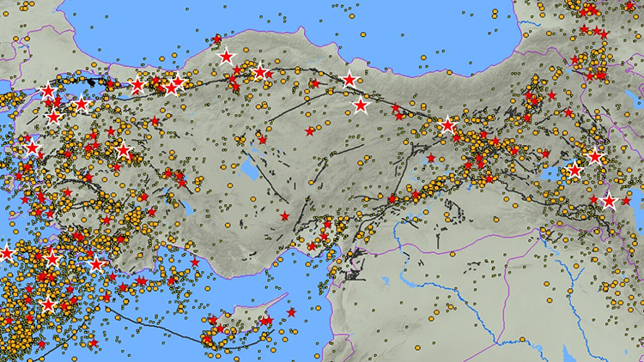Image resolution: width=644 pixels, height=362 pixels.
Task: Select the isolated red star in central Anatolia
Action: tap(310, 131)
